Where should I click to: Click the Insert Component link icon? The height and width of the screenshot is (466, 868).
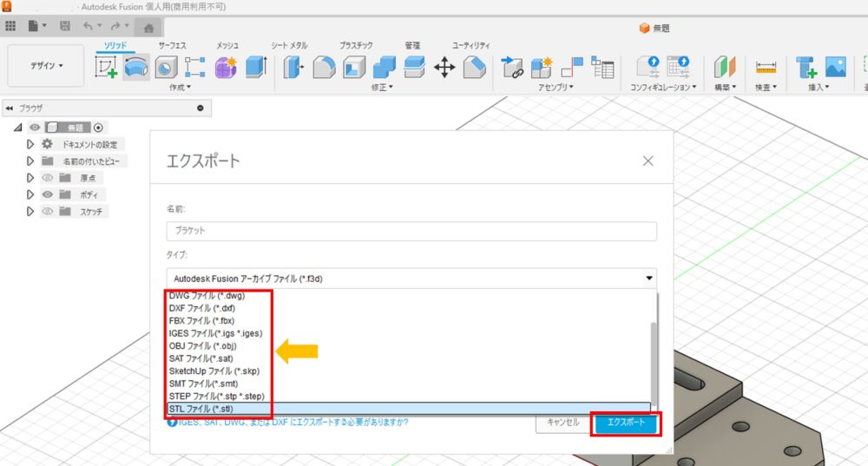(511, 67)
